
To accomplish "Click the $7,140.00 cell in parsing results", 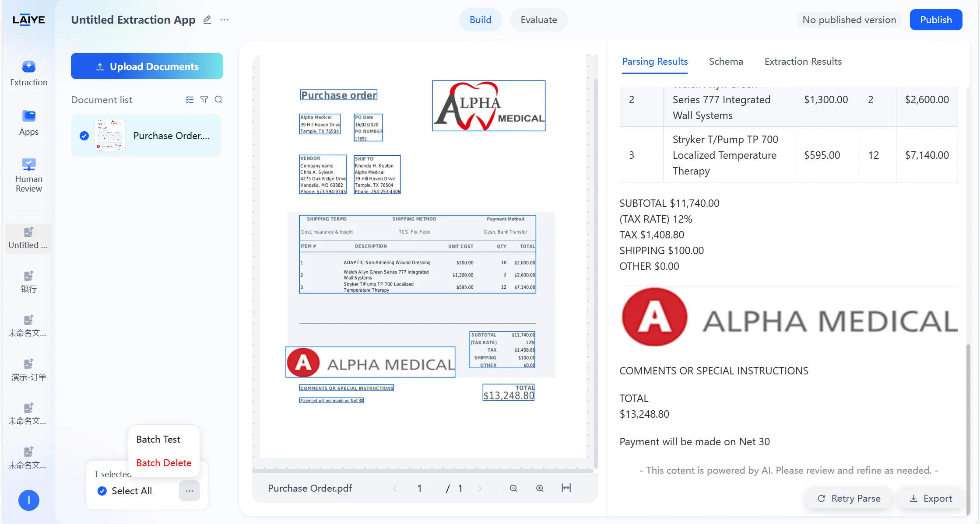I will tap(927, 155).
